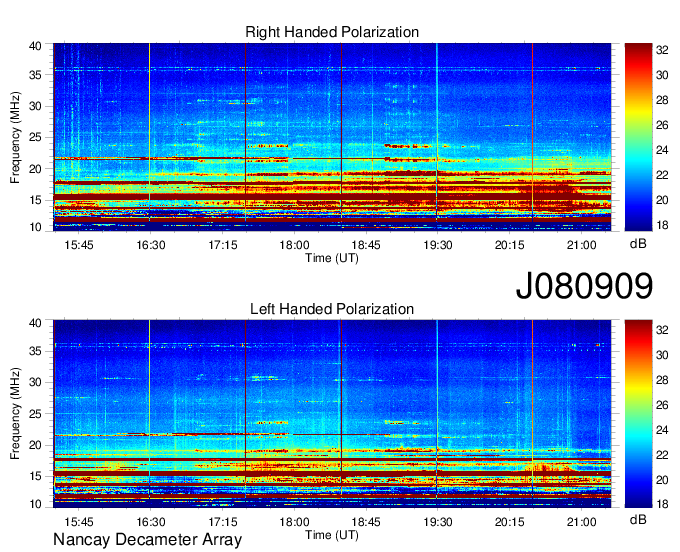Click the 32 dB tick on Right Handed colorbar
This screenshot has width=680, height=552.
tap(662, 50)
